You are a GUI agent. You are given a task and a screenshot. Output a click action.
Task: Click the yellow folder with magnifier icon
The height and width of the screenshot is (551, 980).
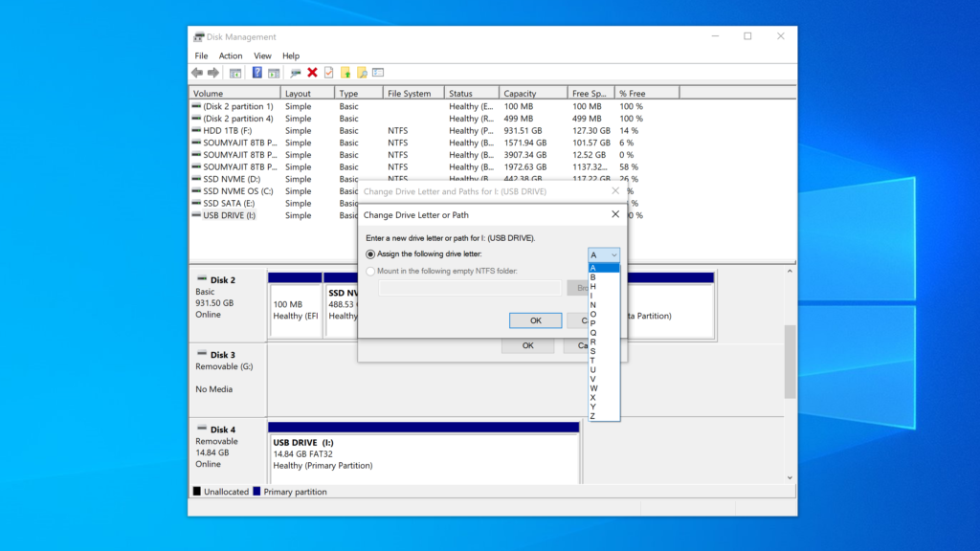click(362, 73)
